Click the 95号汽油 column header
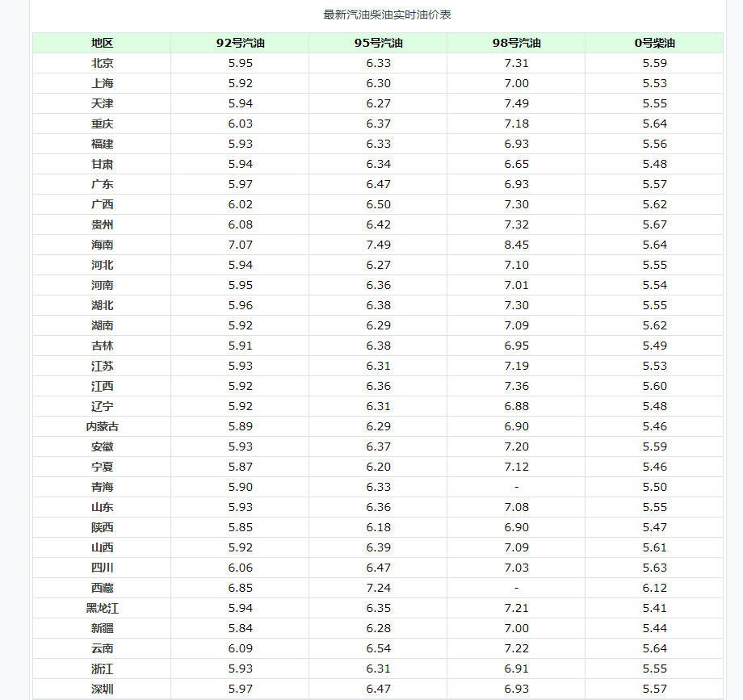 pyautogui.click(x=378, y=43)
